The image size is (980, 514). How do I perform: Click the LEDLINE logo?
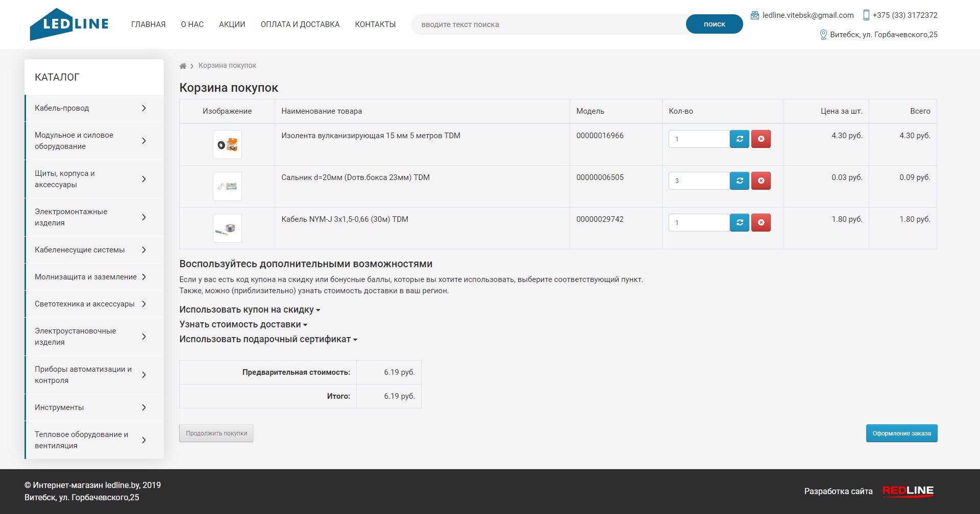[69, 24]
